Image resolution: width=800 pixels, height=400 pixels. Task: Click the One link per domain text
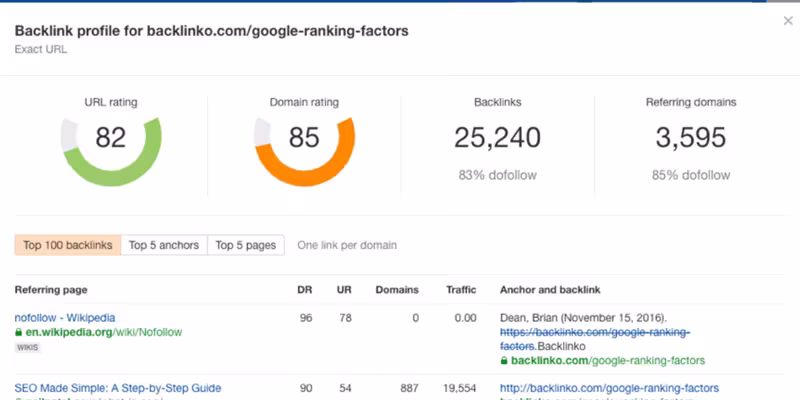[347, 245]
